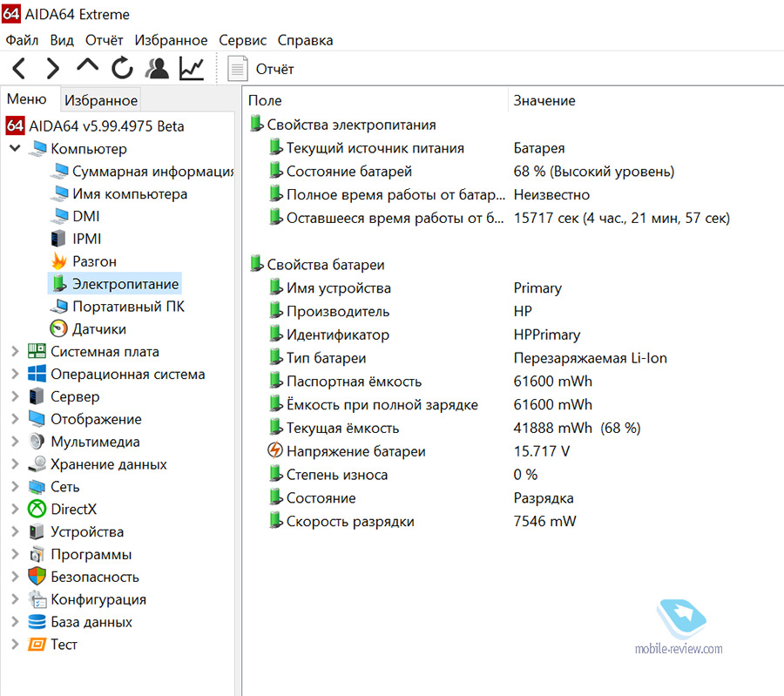Screen dimensions: 784x696
Task: Open the Отчёт menu in menu bar
Action: 104,40
